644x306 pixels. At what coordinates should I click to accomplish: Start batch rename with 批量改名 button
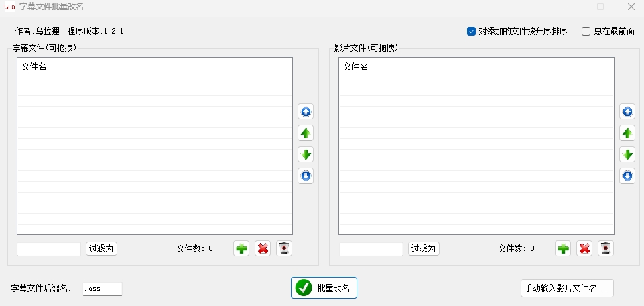(324, 288)
